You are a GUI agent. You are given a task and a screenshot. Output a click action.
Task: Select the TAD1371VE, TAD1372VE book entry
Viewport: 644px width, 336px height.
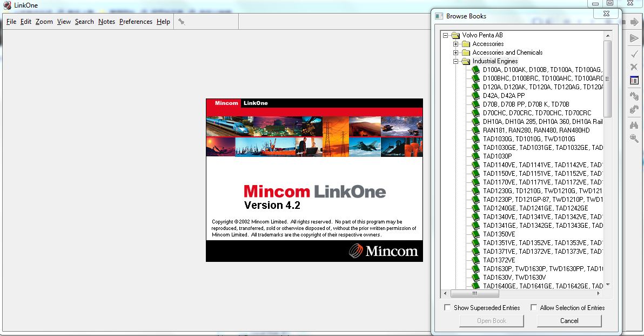click(x=542, y=251)
